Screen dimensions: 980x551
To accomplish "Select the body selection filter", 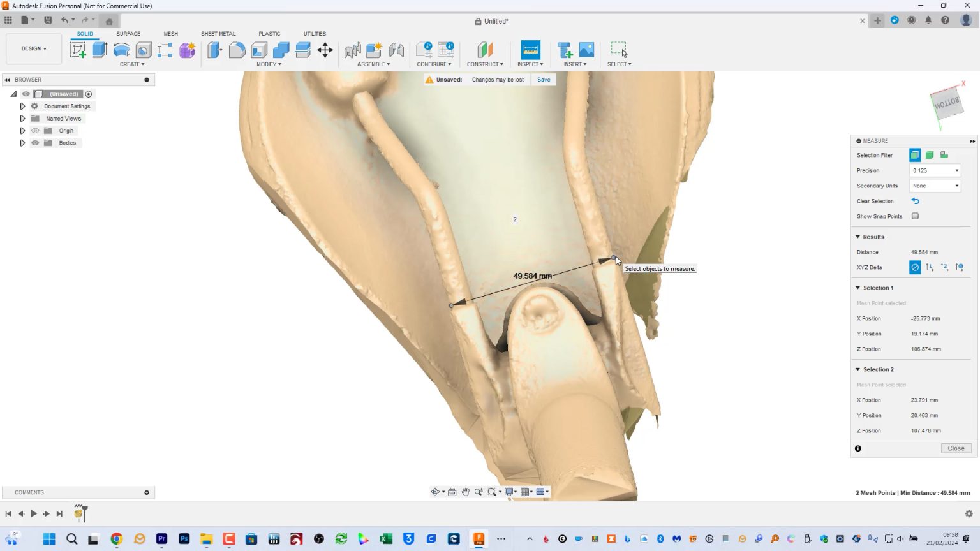I will tap(930, 155).
